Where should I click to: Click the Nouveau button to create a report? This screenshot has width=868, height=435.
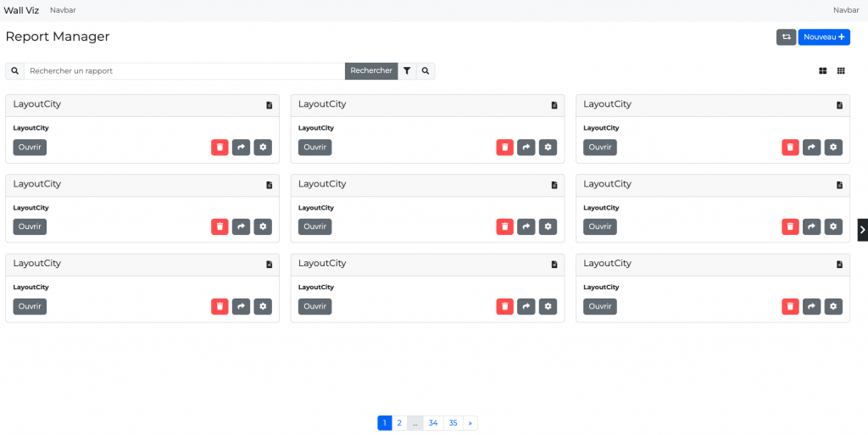tap(824, 37)
